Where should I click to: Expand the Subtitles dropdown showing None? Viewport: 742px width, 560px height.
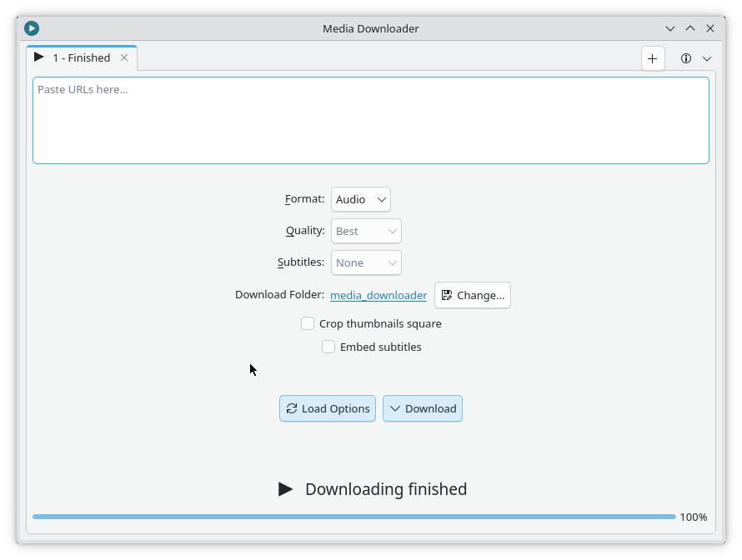tap(366, 262)
